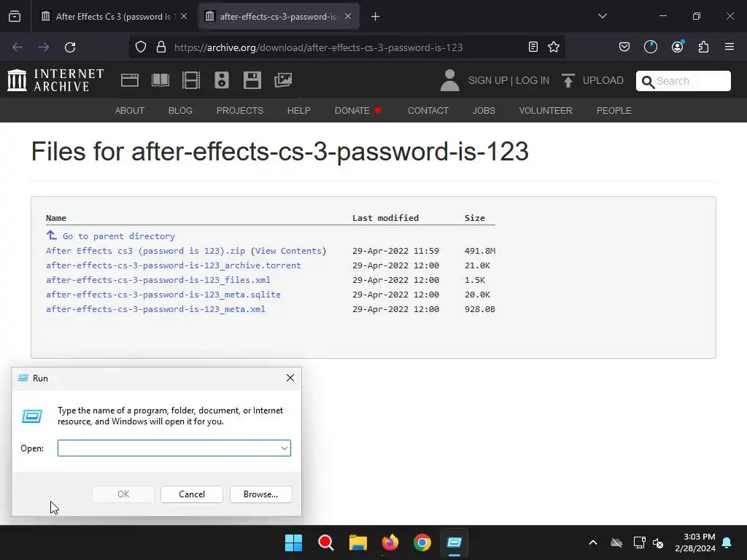The height and width of the screenshot is (560, 747).
Task: Click the 491.8M size cell
Action: pos(480,251)
